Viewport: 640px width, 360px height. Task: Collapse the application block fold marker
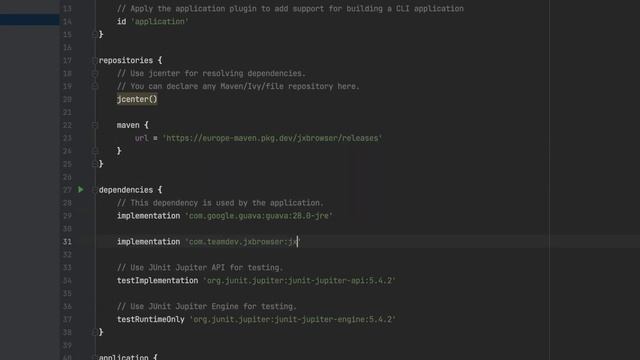[x=95, y=357]
